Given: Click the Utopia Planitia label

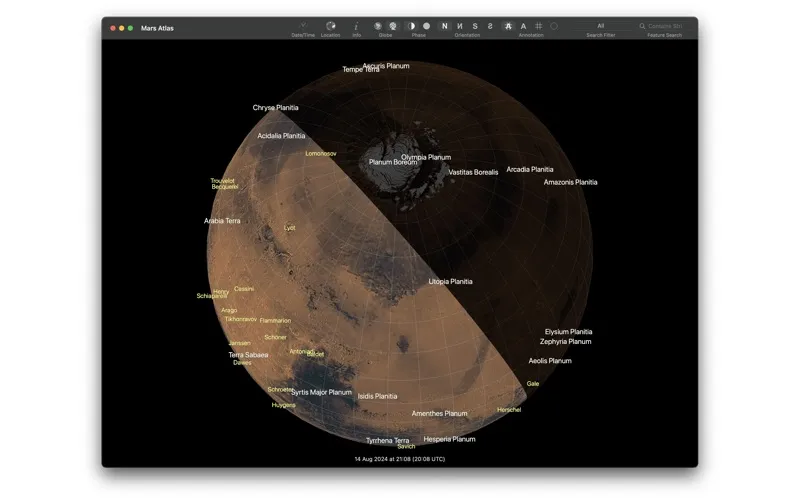Looking at the screenshot, I should point(451,282).
